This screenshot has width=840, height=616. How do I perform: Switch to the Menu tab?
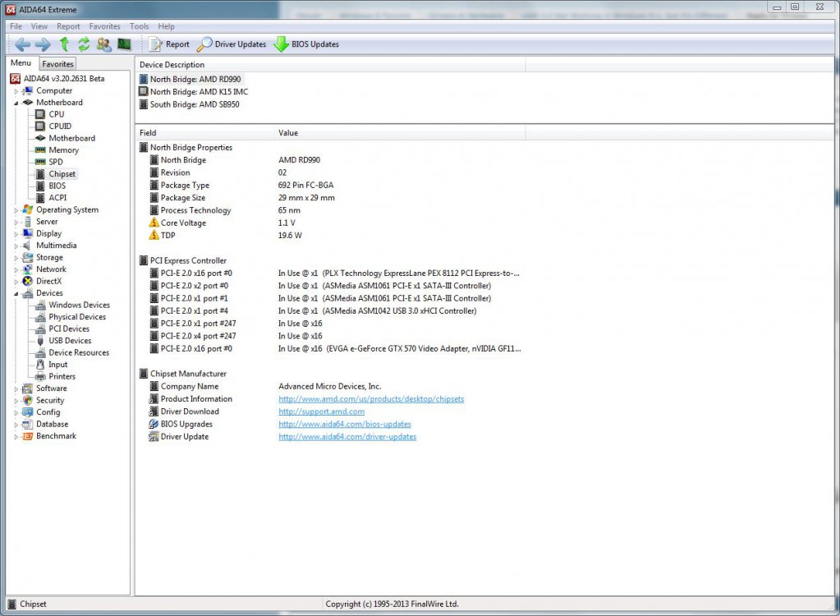(x=21, y=62)
